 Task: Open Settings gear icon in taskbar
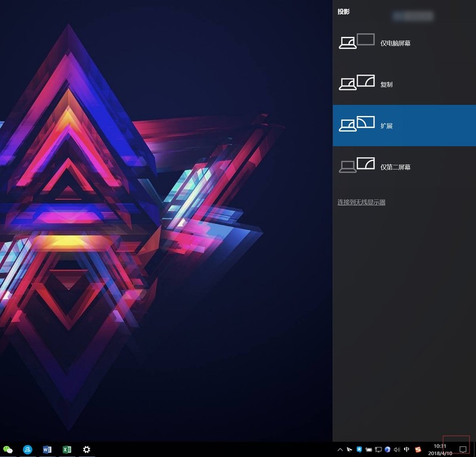pos(86,449)
